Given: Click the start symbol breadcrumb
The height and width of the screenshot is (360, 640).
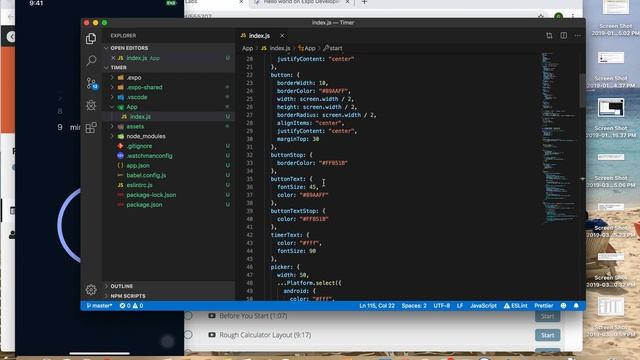Looking at the screenshot, I should (x=333, y=48).
